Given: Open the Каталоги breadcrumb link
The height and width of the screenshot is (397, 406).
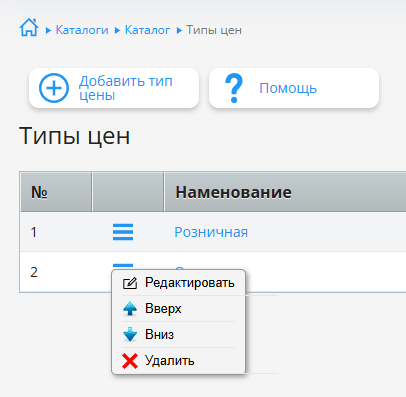Looking at the screenshot, I should pos(82,30).
